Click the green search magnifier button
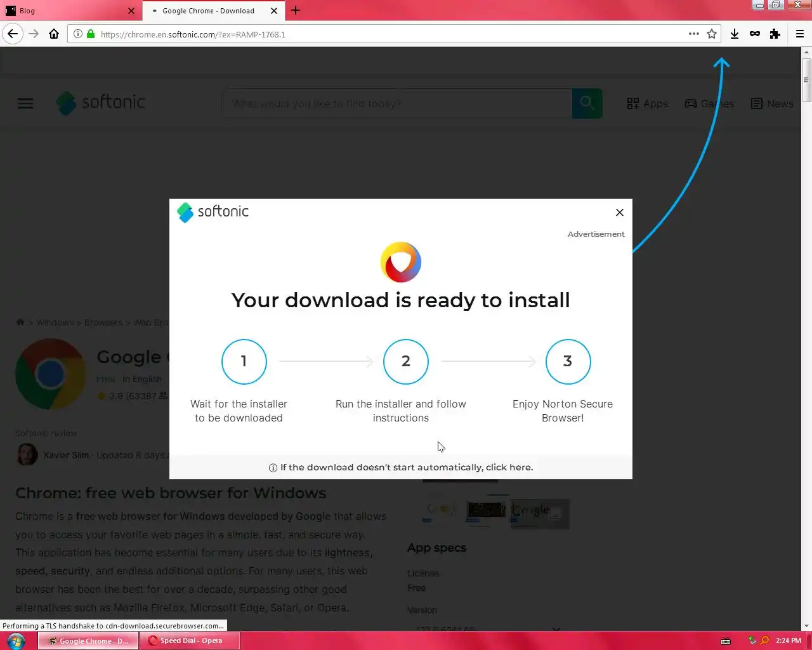Image resolution: width=812 pixels, height=650 pixels. (587, 103)
